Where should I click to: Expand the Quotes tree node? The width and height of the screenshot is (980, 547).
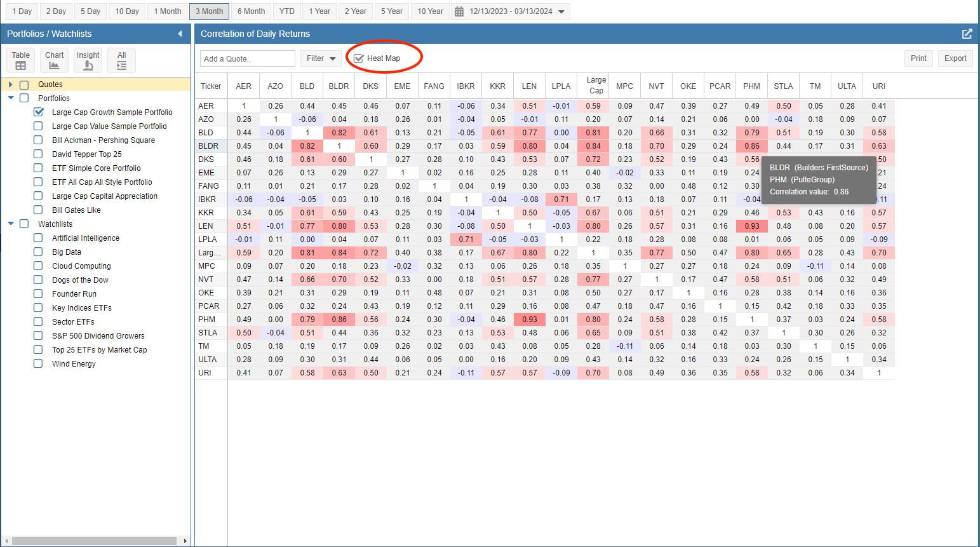pos(10,84)
